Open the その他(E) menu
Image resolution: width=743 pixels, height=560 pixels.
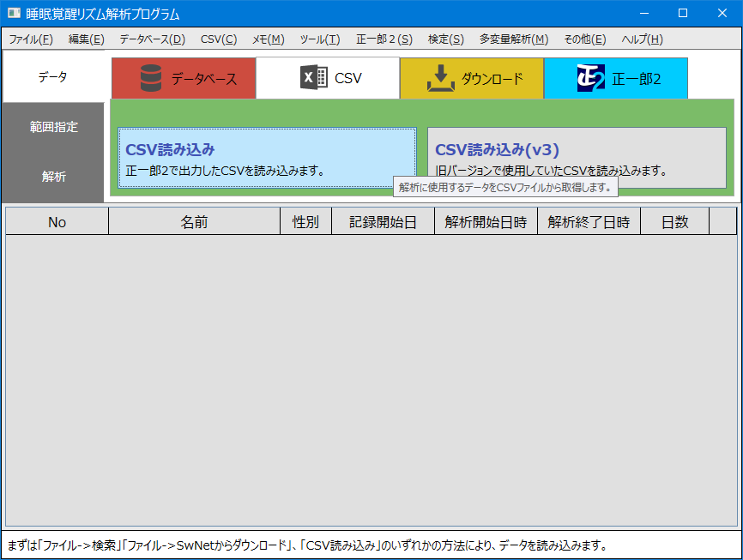click(x=585, y=39)
